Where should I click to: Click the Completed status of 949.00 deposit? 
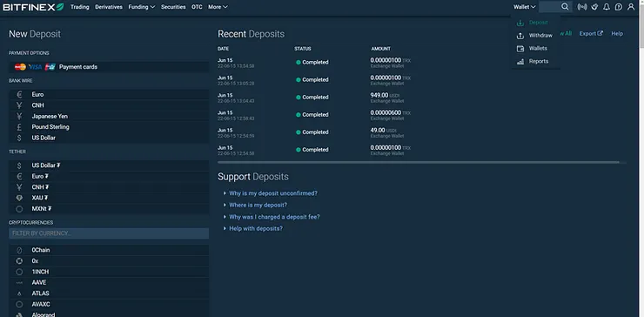point(312,98)
